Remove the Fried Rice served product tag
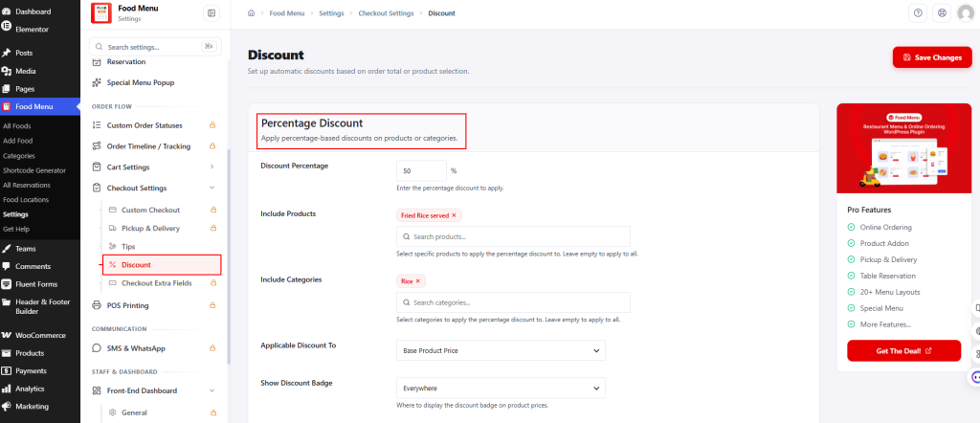980x423 pixels. point(454,215)
